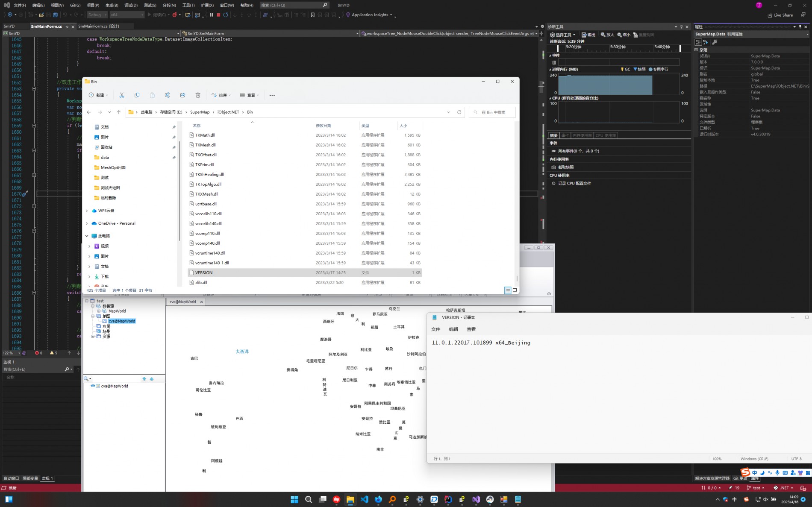Open the x64 platform dropdown

(127, 15)
